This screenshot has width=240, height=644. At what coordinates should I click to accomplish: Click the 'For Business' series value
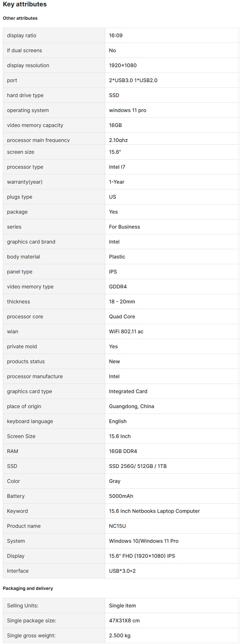(x=124, y=227)
